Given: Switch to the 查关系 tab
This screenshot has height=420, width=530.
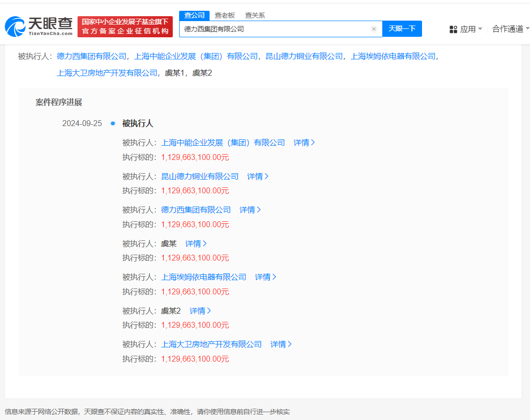Looking at the screenshot, I should point(254,15).
